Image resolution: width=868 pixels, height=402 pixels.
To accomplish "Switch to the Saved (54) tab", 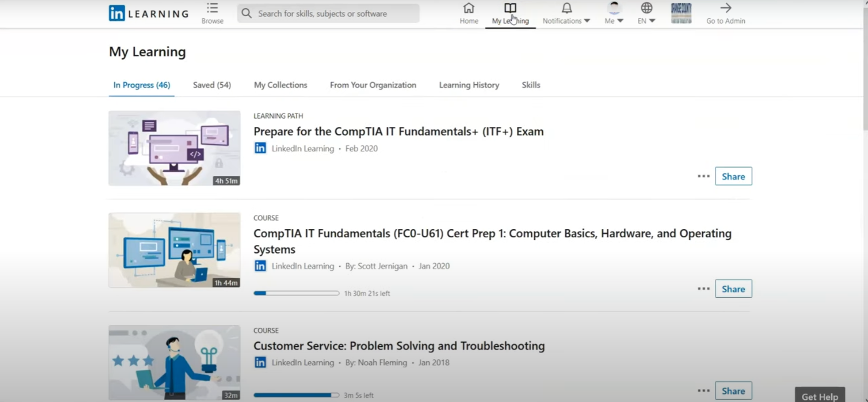I will [212, 85].
